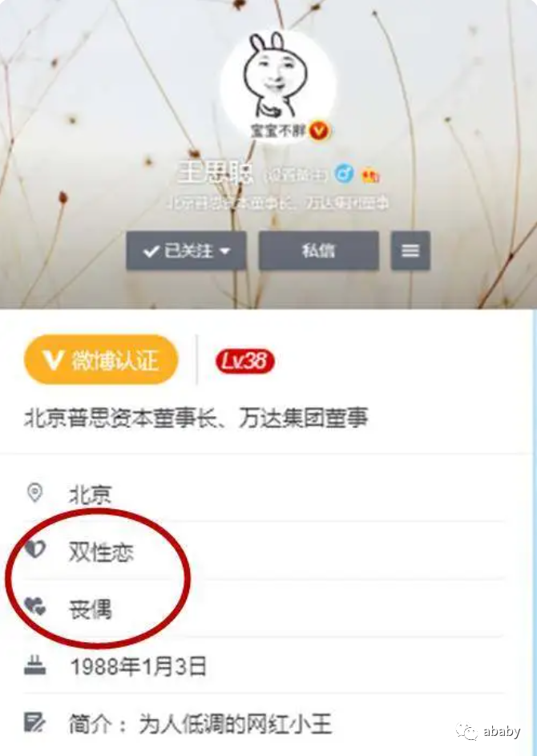The height and width of the screenshot is (756, 537).
Task: Click the location pin icon
Action: [34, 493]
